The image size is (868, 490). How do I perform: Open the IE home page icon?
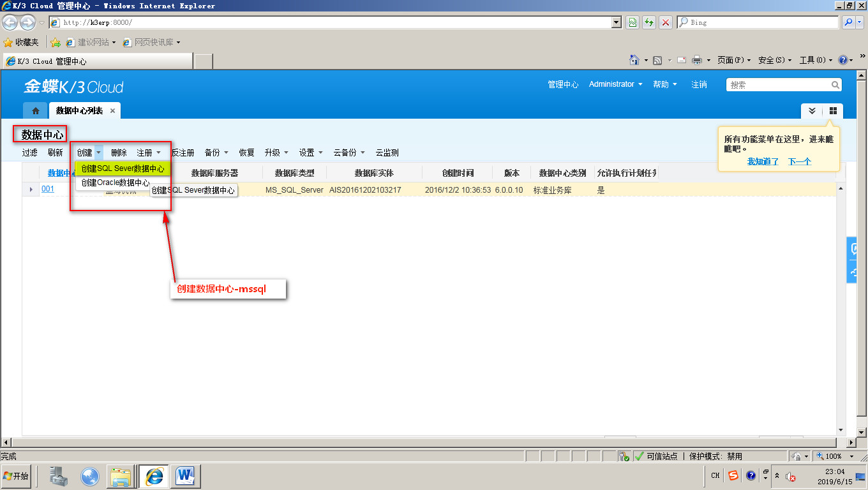pyautogui.click(x=634, y=60)
